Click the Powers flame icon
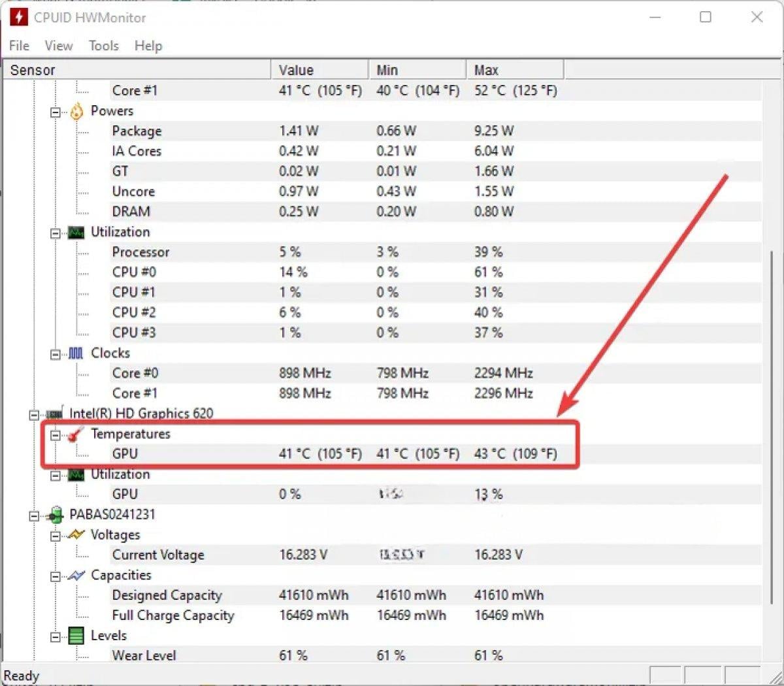 click(x=76, y=112)
